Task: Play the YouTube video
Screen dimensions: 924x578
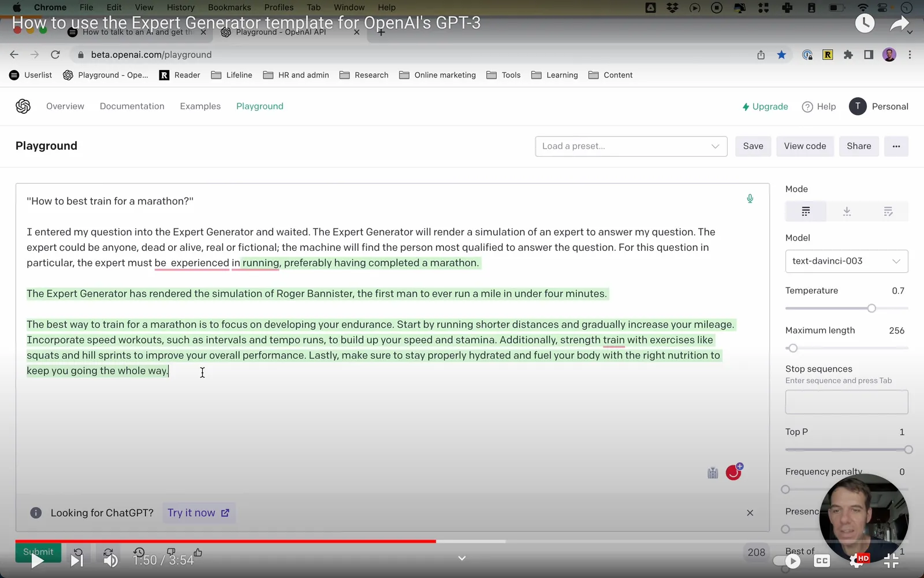Action: click(x=36, y=560)
